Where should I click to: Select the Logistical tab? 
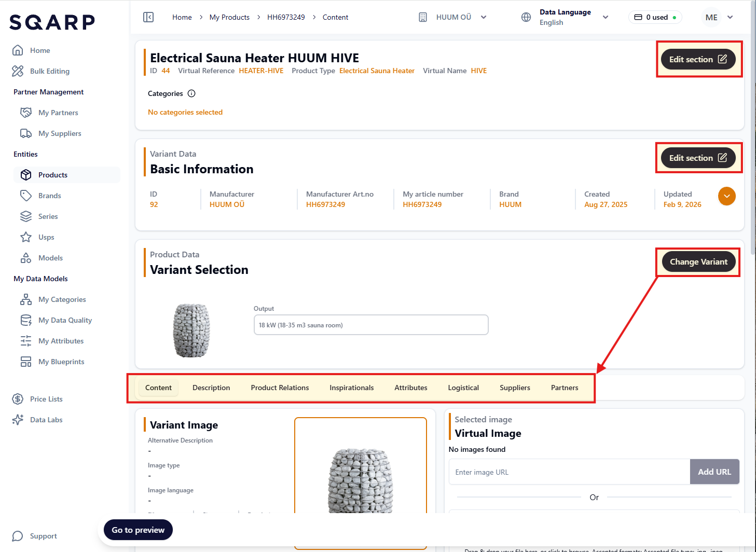463,388
